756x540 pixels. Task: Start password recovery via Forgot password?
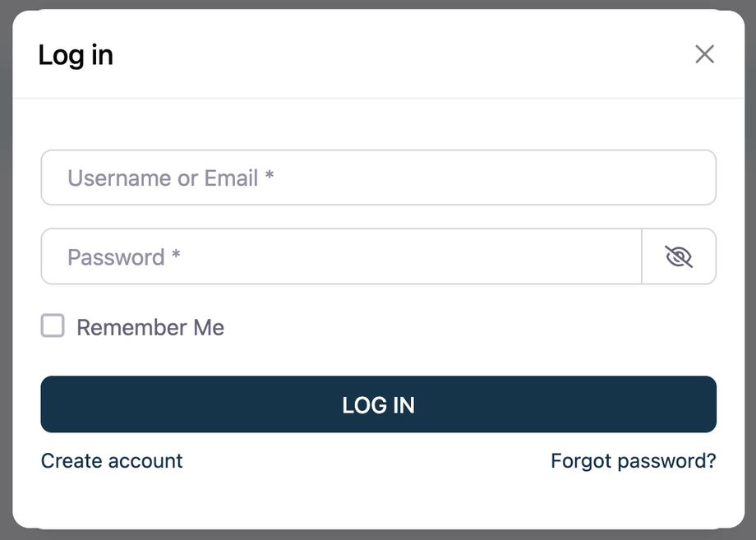pos(633,461)
